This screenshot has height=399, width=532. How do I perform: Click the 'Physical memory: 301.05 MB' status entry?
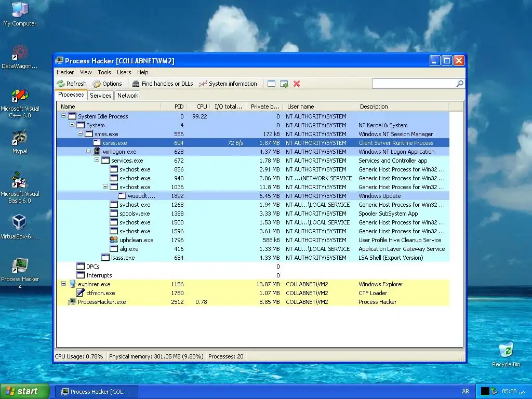pyautogui.click(x=156, y=356)
